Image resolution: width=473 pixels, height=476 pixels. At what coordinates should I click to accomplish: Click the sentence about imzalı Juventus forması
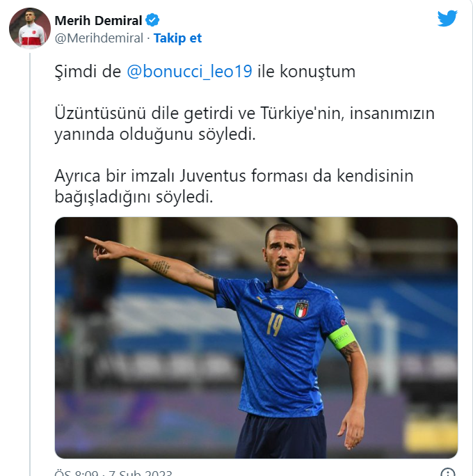[234, 187]
